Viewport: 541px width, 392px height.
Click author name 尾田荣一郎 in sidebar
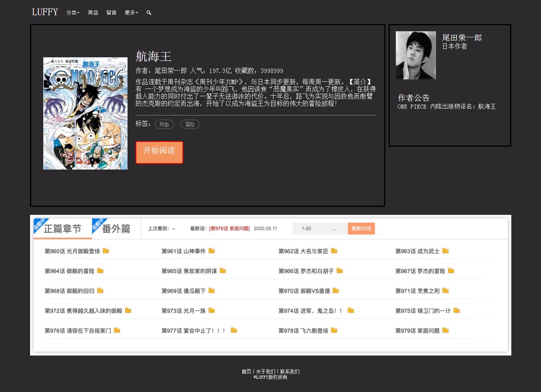[x=462, y=38]
